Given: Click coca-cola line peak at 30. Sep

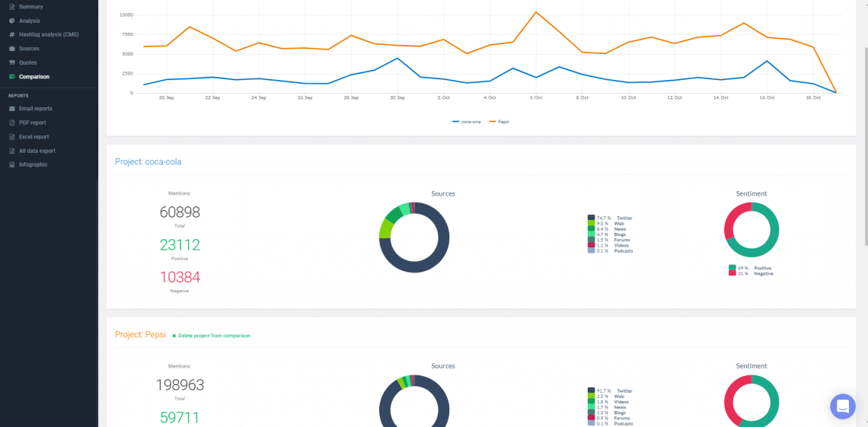Looking at the screenshot, I should [x=397, y=58].
